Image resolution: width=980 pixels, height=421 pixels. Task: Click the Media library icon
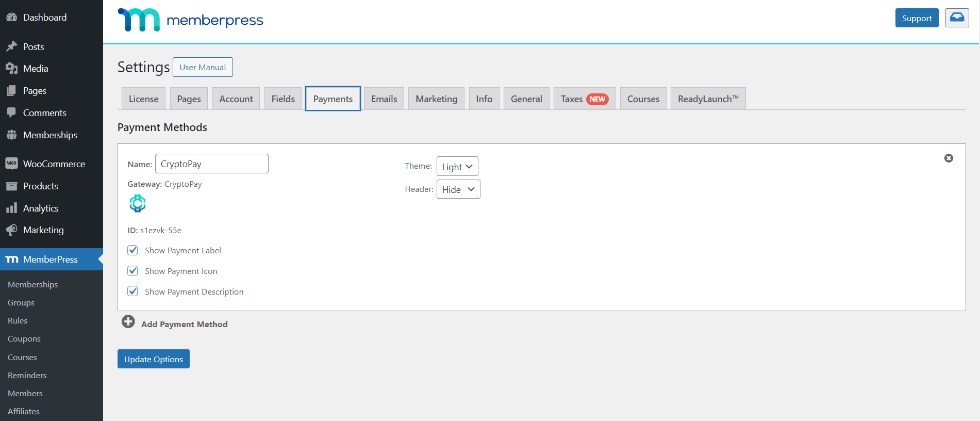click(x=11, y=68)
